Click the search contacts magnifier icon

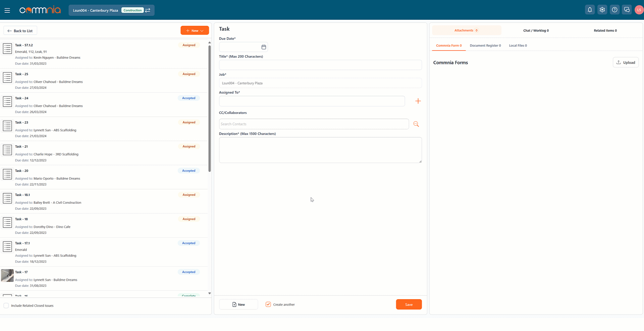[x=416, y=124]
